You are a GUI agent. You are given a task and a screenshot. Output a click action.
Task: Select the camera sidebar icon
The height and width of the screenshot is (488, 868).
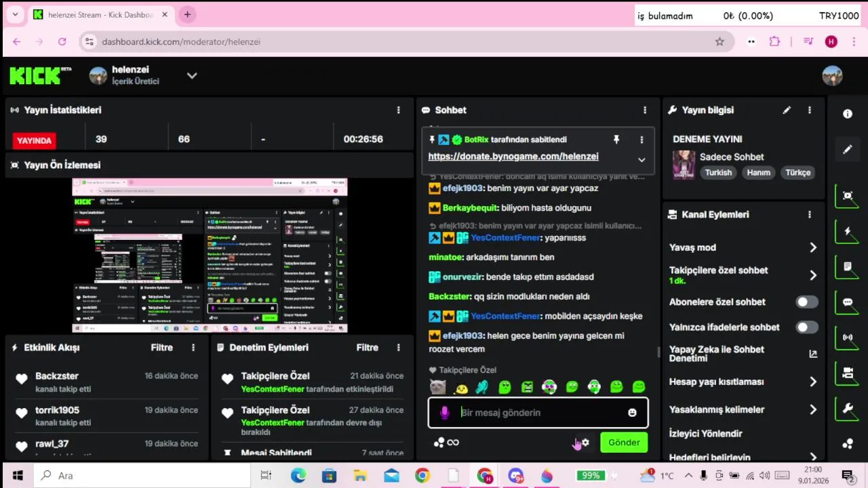point(848,373)
